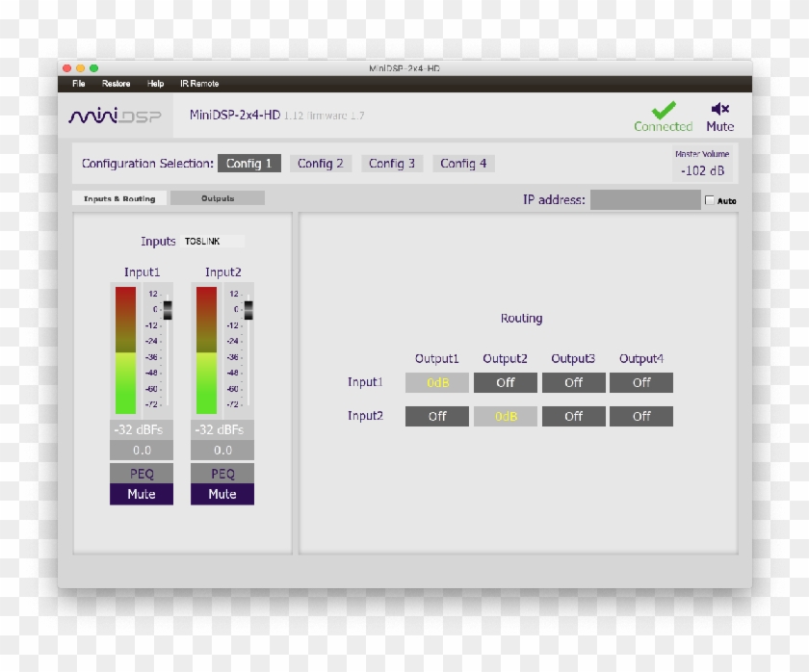Open the File menu
The height and width of the screenshot is (672, 809).
79,84
